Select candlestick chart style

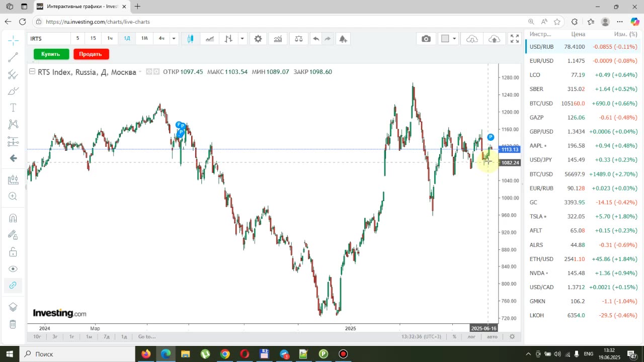point(190,39)
